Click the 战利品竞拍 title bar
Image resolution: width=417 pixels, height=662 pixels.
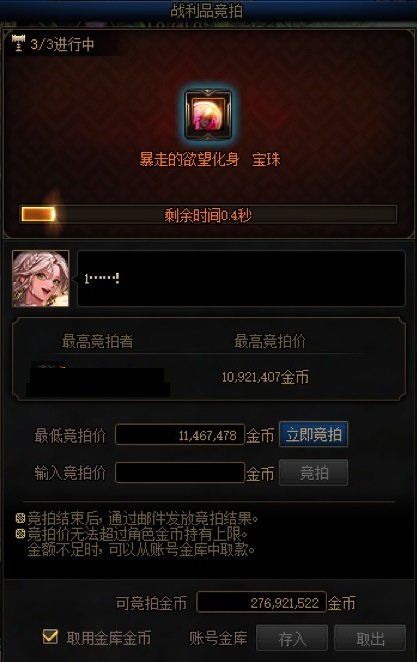click(208, 11)
